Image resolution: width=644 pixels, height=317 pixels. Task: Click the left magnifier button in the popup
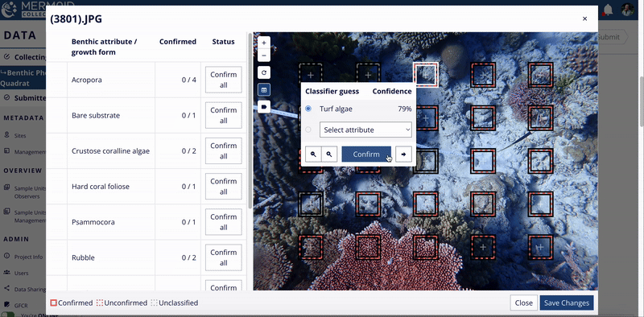313,154
